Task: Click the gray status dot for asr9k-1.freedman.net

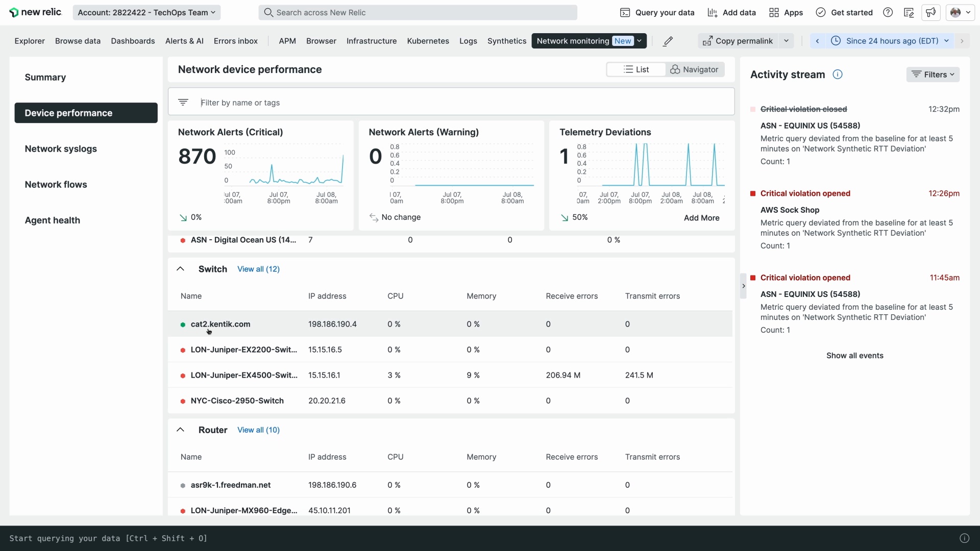Action: pyautogui.click(x=183, y=485)
